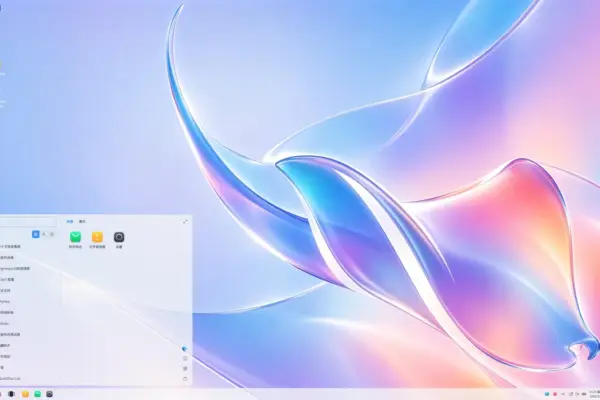
Task: Open the clock at the taskbar's right end
Action: coord(594,393)
